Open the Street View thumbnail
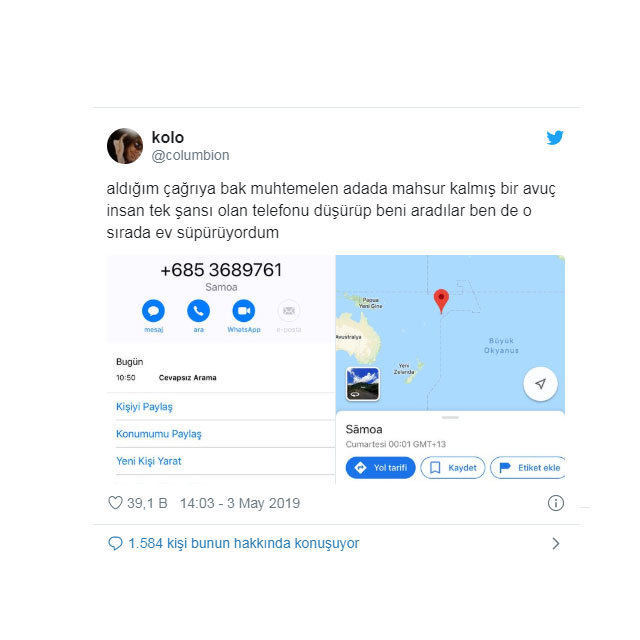 (x=363, y=384)
